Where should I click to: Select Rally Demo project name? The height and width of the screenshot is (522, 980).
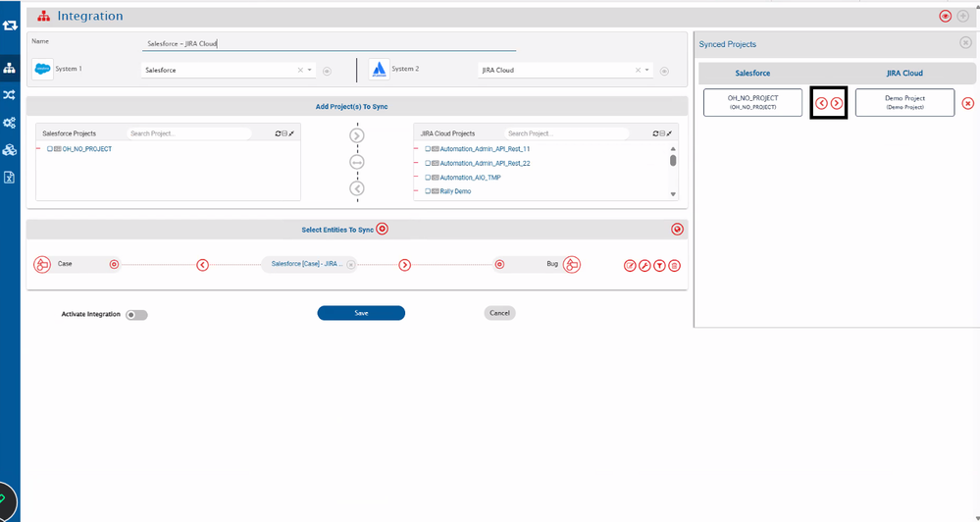click(455, 191)
